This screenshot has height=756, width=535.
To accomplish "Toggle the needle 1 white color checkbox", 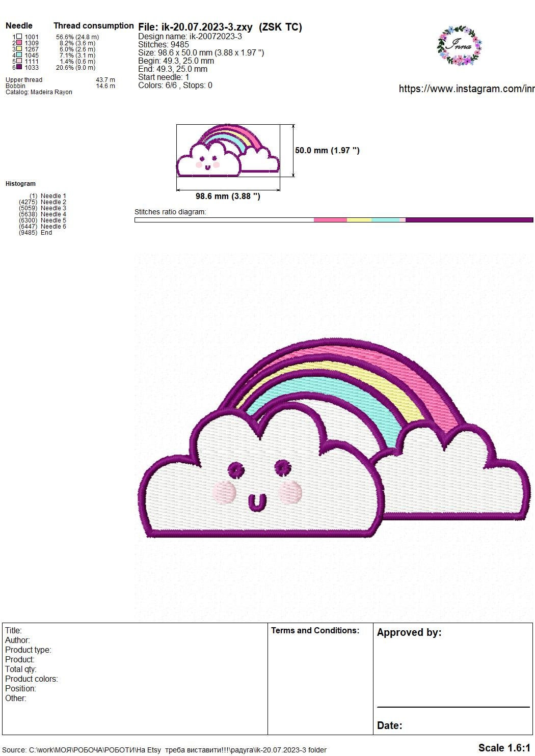I will [x=18, y=37].
